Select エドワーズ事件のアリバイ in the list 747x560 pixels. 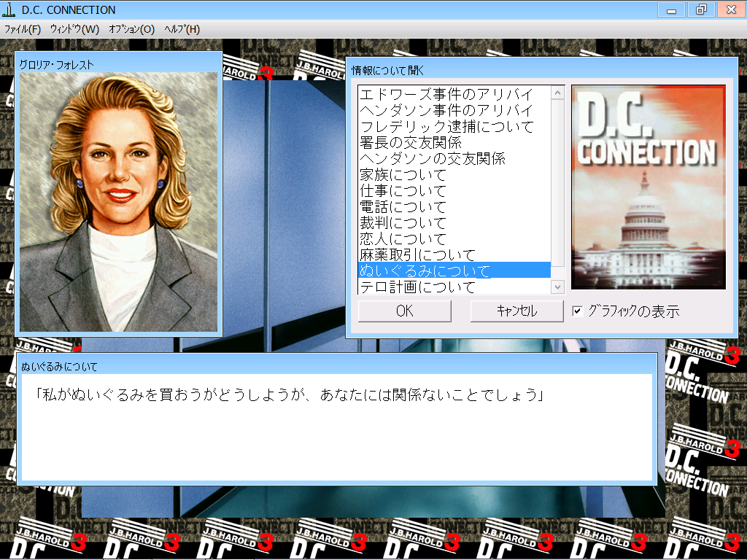(454, 94)
